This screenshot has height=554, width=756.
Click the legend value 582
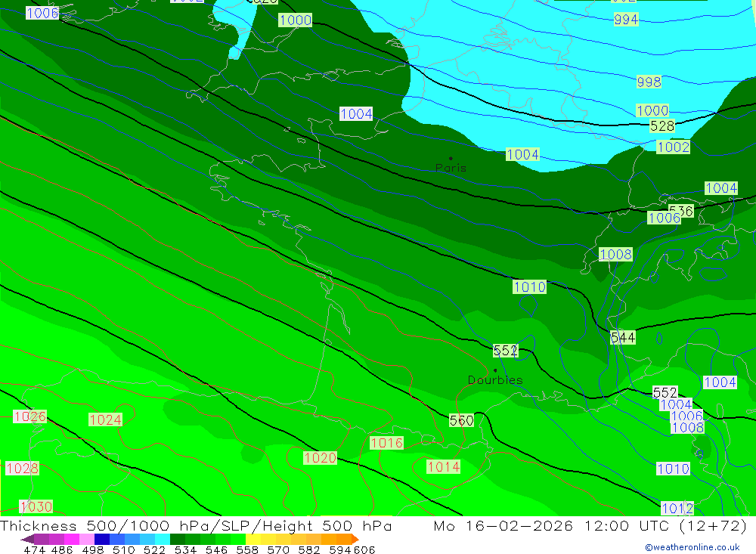(x=309, y=549)
